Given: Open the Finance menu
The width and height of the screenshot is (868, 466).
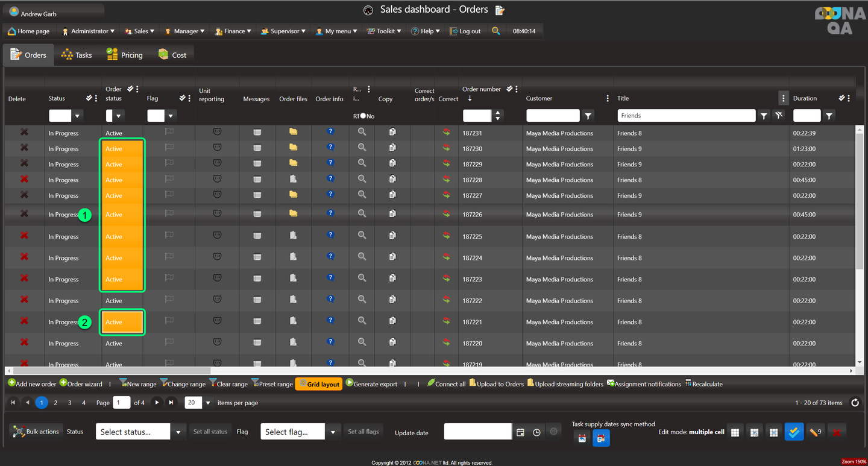Looking at the screenshot, I should 233,31.
